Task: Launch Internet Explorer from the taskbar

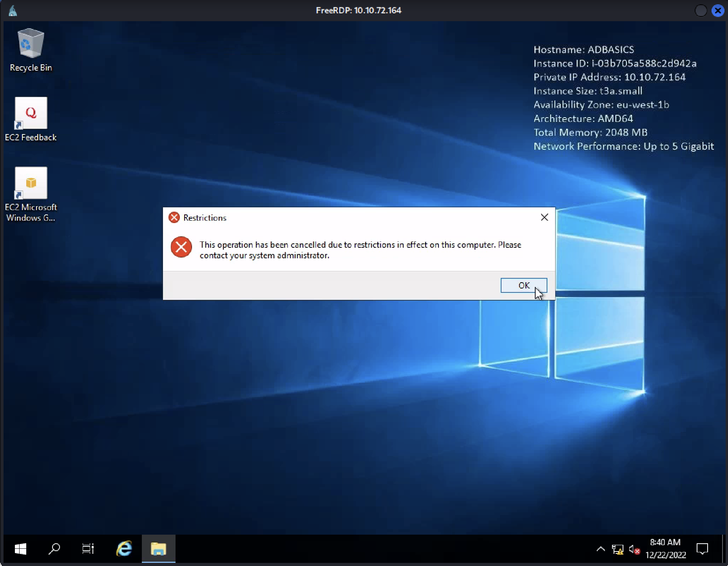Action: point(124,549)
